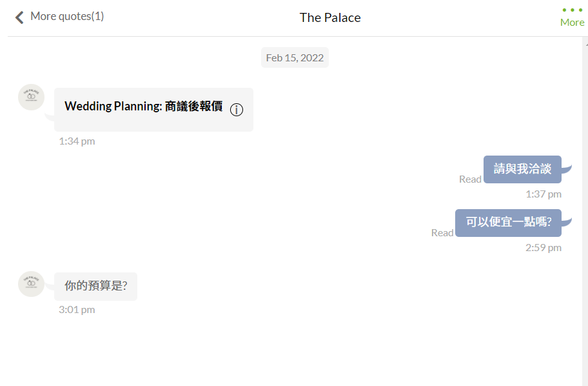The width and height of the screenshot is (588, 386).
Task: Click the info icon beside Wedding Planning quote
Action: coord(237,110)
